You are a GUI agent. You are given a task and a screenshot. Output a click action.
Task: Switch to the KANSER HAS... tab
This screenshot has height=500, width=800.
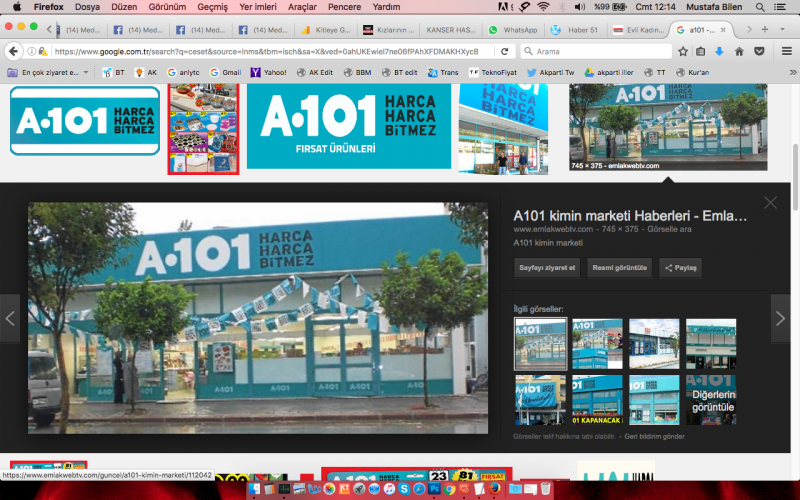click(450, 30)
